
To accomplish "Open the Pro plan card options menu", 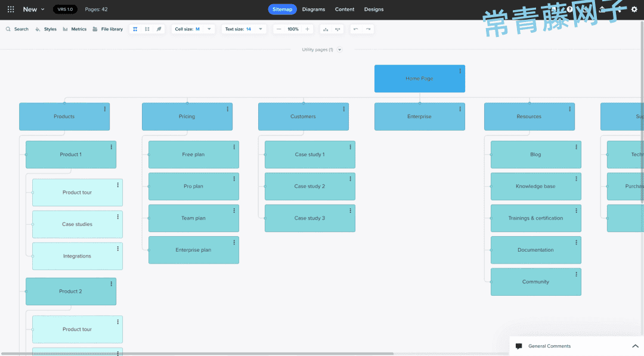I will [234, 179].
